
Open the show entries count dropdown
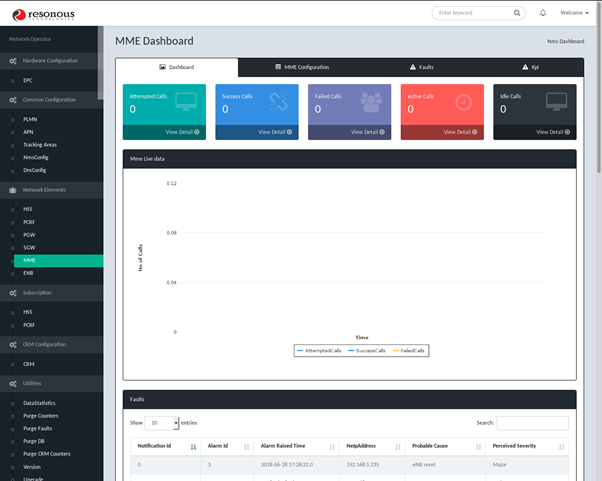[x=162, y=423]
